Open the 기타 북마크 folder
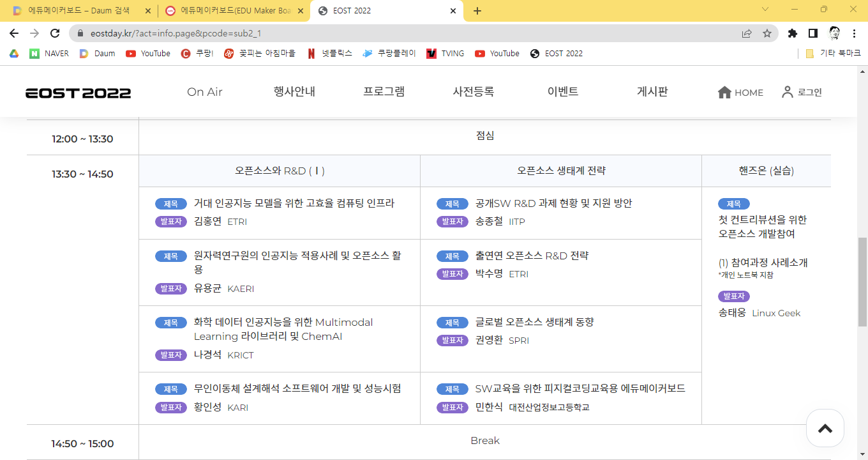868x460 pixels. pyautogui.click(x=832, y=54)
